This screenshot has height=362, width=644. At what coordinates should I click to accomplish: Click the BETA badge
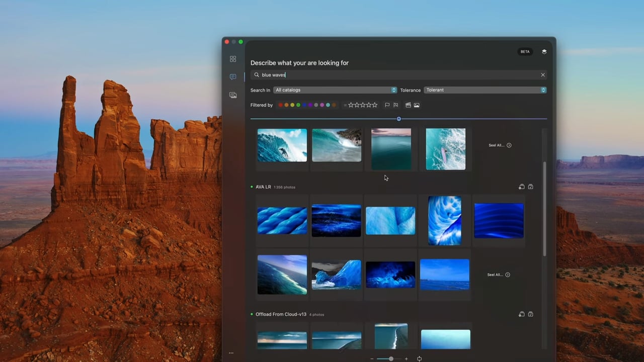(x=525, y=51)
